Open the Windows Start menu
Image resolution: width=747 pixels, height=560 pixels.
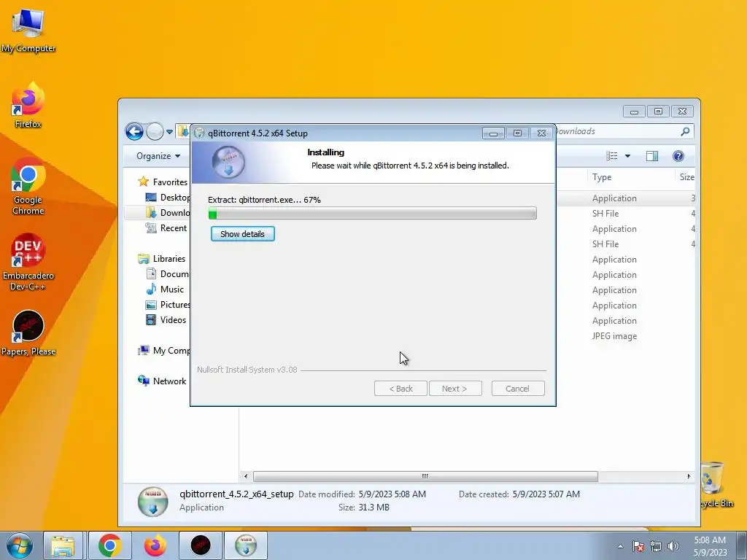(x=19, y=545)
